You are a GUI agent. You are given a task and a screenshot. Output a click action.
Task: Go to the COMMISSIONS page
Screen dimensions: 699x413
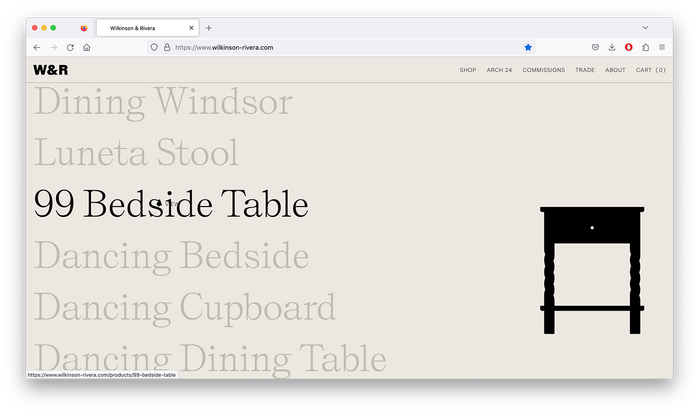click(x=543, y=70)
